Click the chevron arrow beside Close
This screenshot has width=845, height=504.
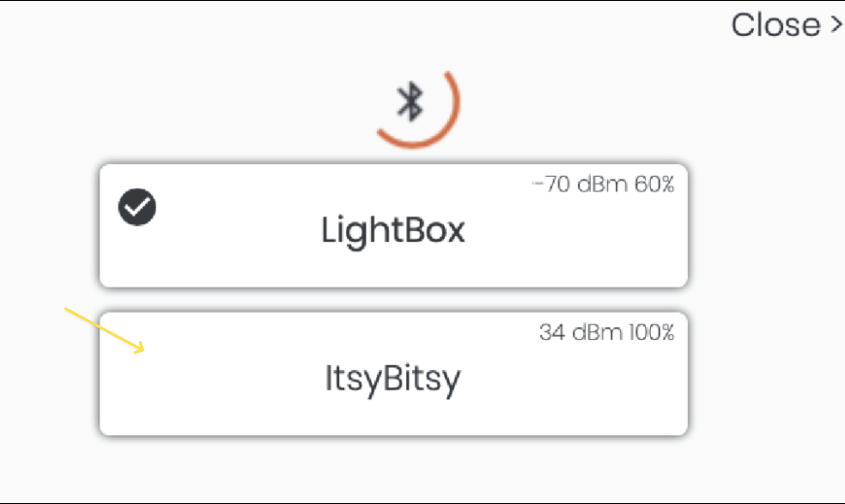tap(836, 24)
